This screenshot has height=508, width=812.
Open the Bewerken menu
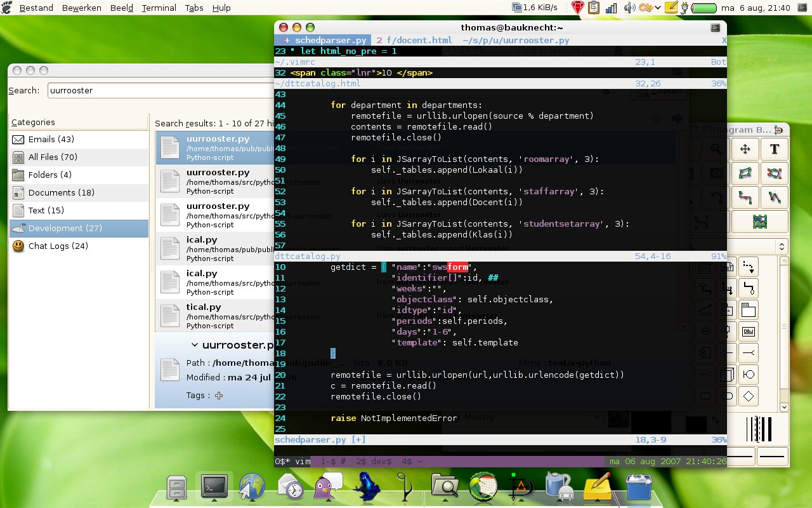tap(82, 8)
